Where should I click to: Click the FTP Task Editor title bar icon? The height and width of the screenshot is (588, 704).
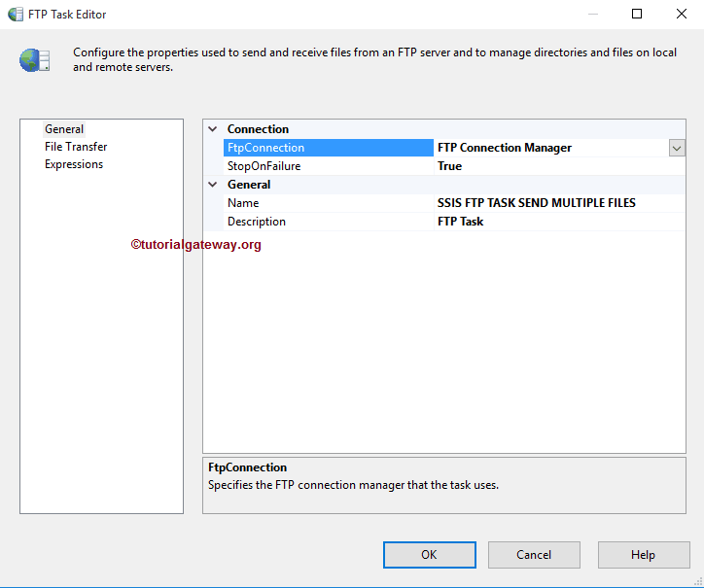point(16,15)
